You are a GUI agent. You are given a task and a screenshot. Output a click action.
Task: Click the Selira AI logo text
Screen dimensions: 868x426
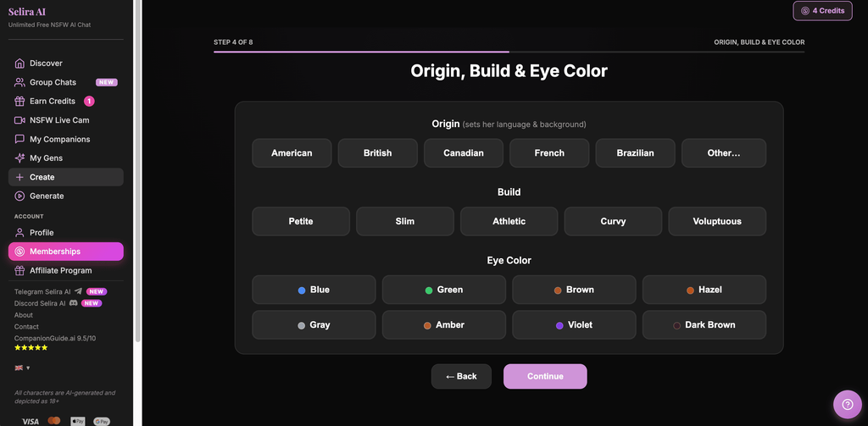27,12
